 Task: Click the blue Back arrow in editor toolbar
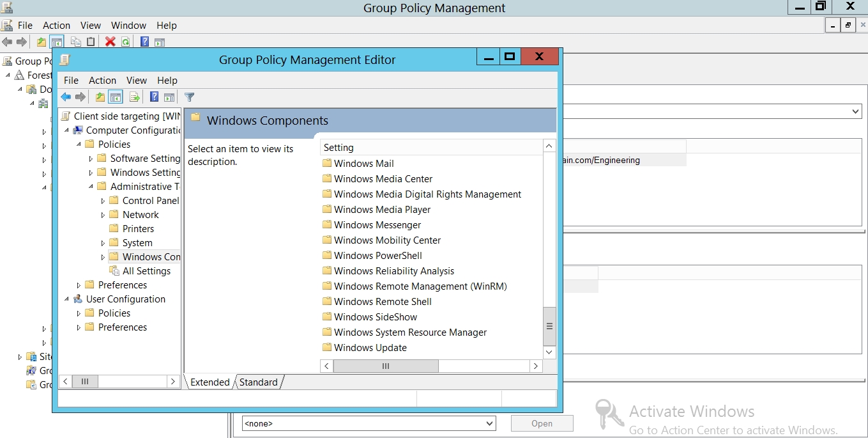coord(65,97)
